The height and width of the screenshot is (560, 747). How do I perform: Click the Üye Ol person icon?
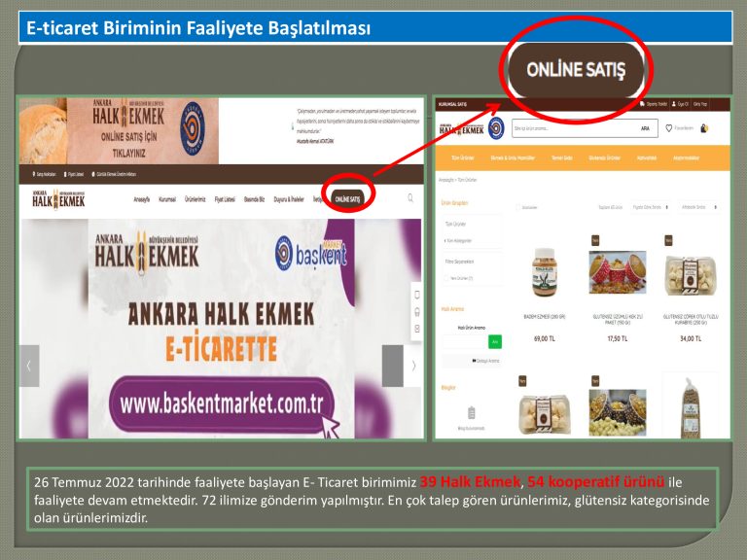click(x=674, y=104)
